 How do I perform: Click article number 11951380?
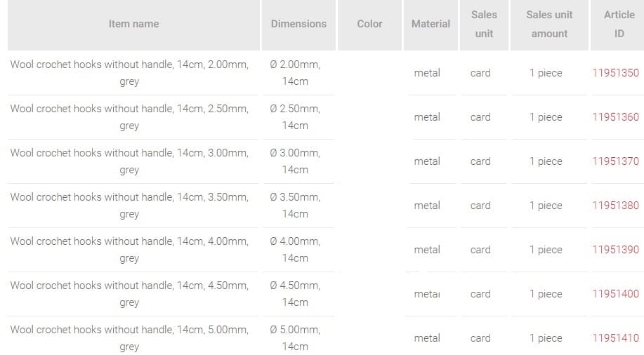(615, 206)
